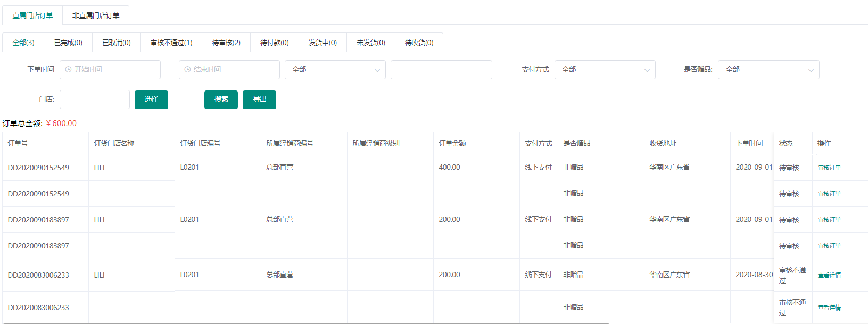Expand the payment method (支付方式) dropdown
Viewport: 868px width, 324px height.
click(x=605, y=70)
